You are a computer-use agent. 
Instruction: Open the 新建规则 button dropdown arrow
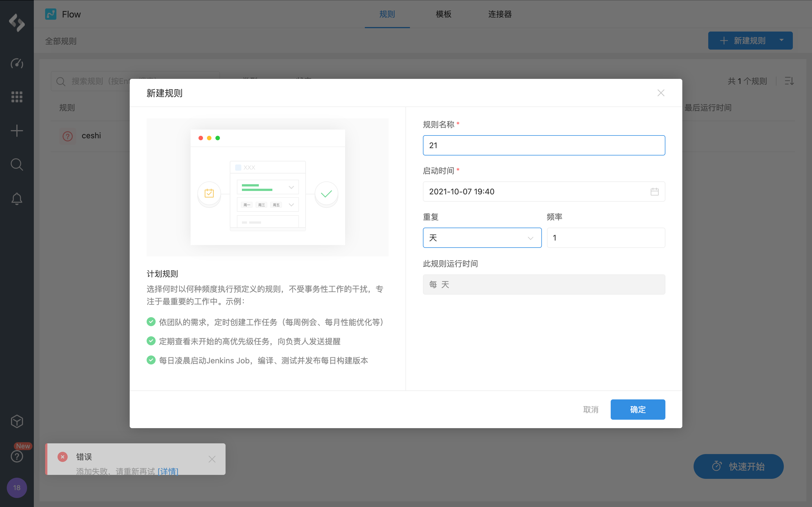[x=782, y=41]
